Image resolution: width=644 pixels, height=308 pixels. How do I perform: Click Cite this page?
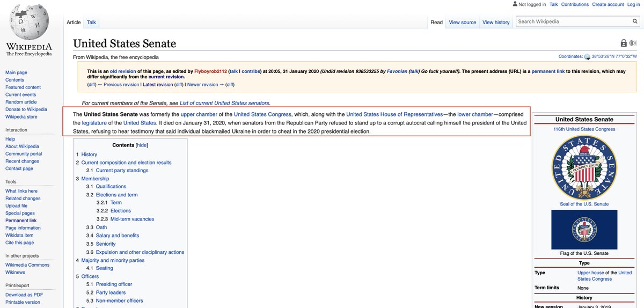pos(19,243)
